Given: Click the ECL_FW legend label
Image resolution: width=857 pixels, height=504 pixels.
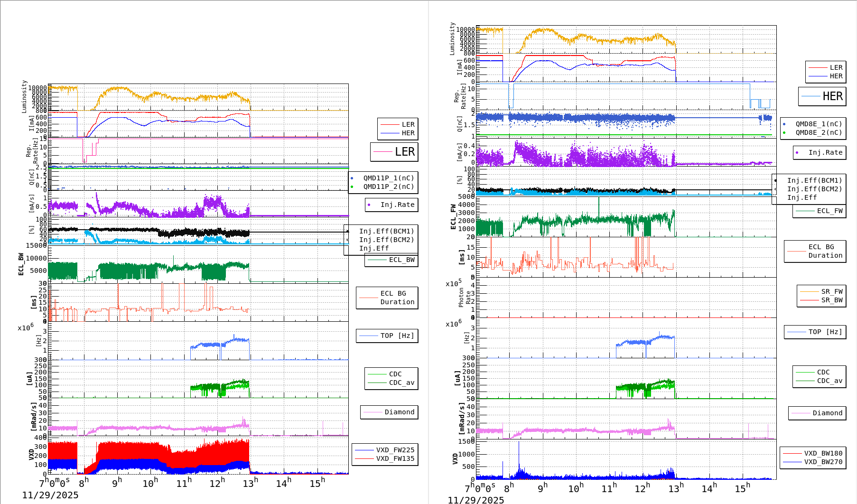Looking at the screenshot, I should pyautogui.click(x=829, y=211).
